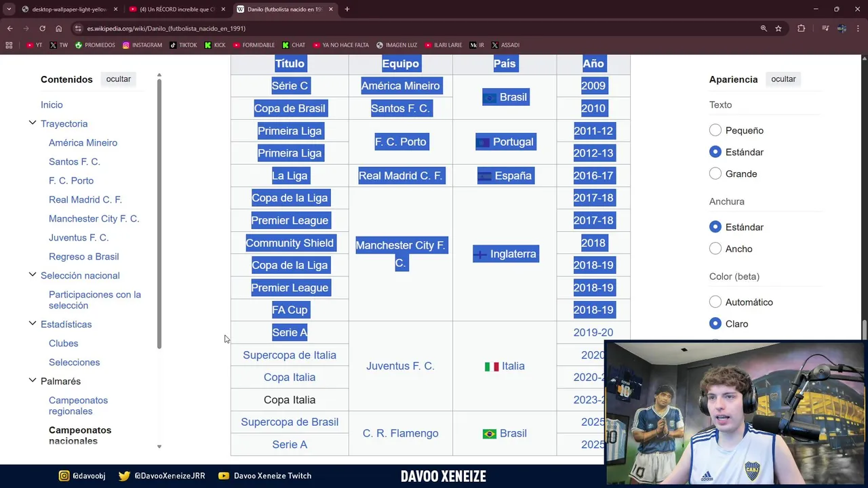This screenshot has height=488, width=868.
Task: Open the CHAT bookmark
Action: [x=294, y=45]
